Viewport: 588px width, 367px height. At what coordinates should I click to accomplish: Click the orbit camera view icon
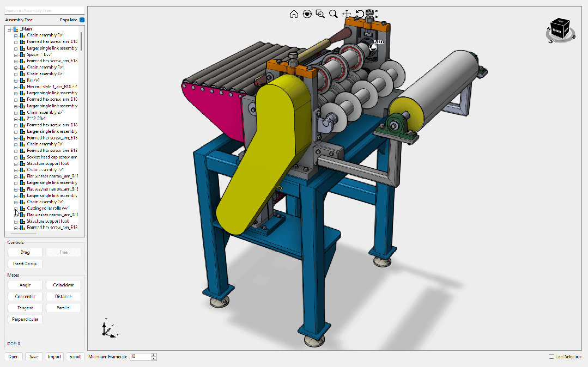tap(307, 14)
